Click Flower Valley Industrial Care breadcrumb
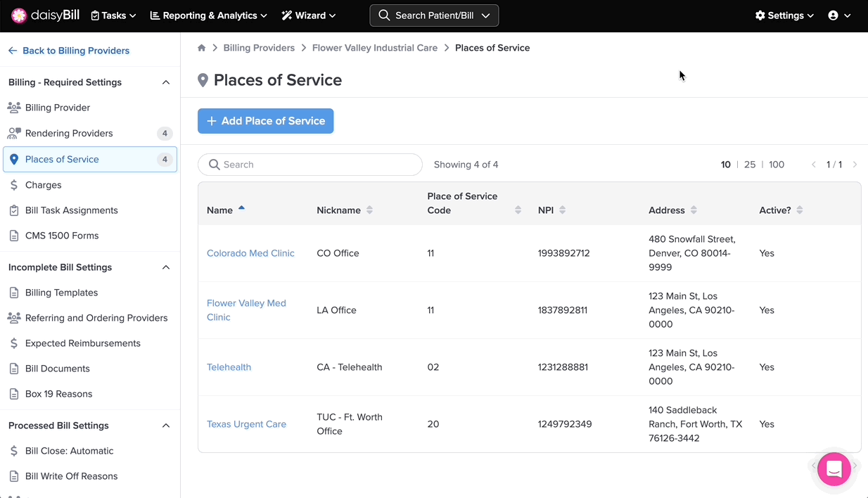 point(375,48)
